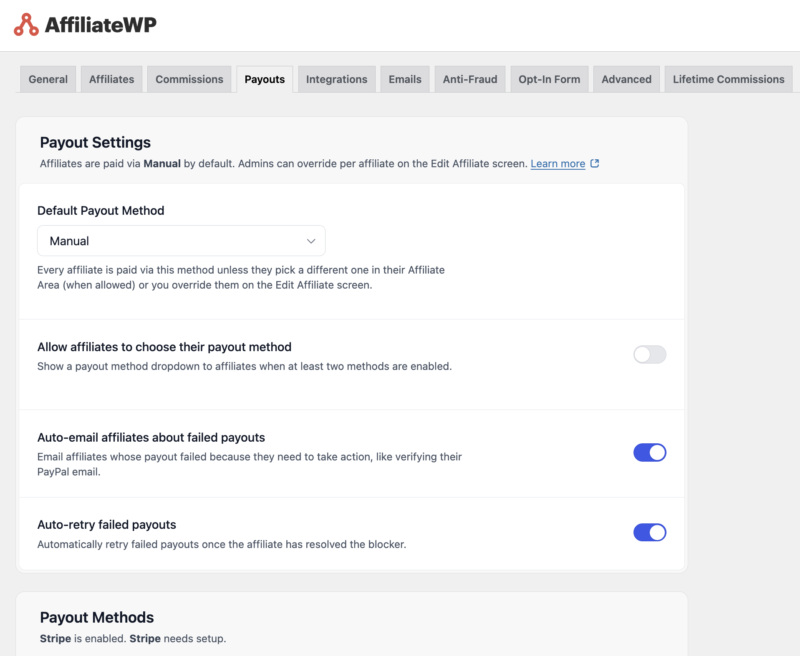
Task: Turn off Auto-retry failed payouts toggle
Action: [x=649, y=532]
